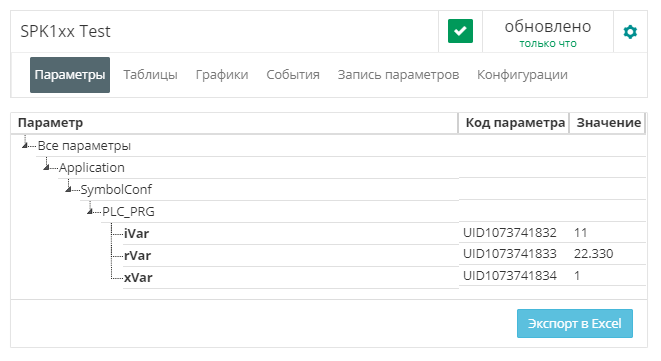Click the Экспорт в Excel button
This screenshot has width=661, height=361.
(575, 323)
